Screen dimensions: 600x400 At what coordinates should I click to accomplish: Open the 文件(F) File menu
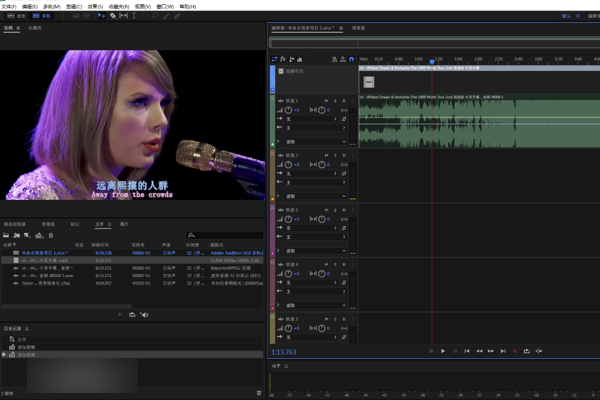coord(9,7)
